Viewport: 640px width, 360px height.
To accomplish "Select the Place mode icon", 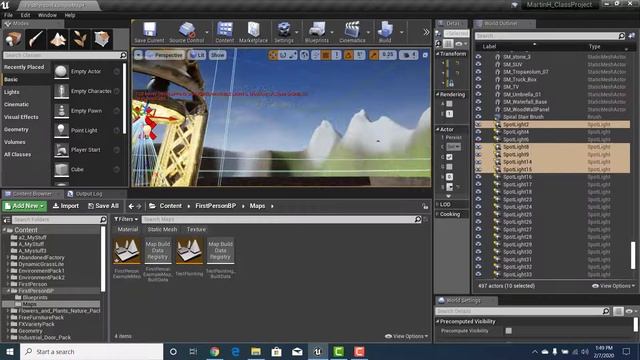I will 13,40.
